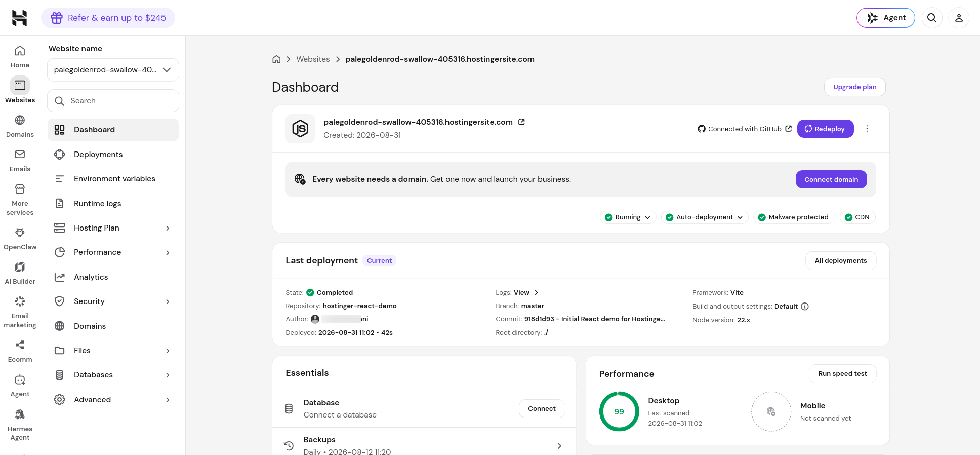
Task: Open the Auto-deployment dropdown
Action: (705, 217)
